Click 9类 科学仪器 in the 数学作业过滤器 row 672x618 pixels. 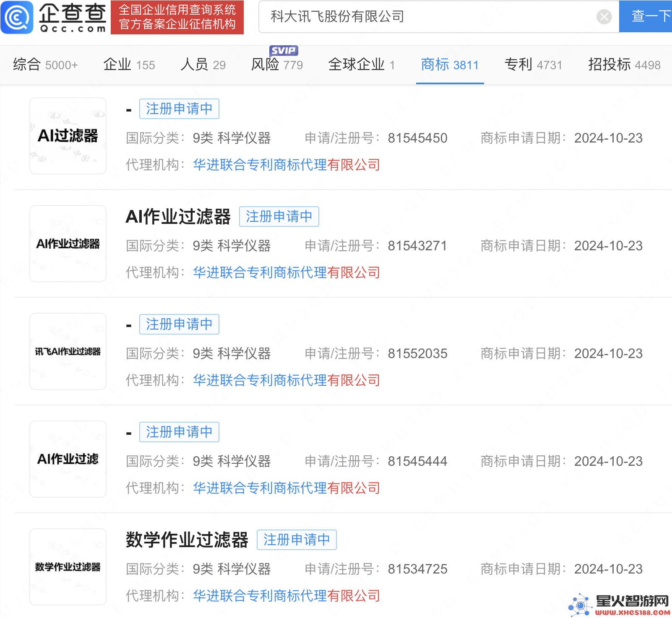point(232,569)
